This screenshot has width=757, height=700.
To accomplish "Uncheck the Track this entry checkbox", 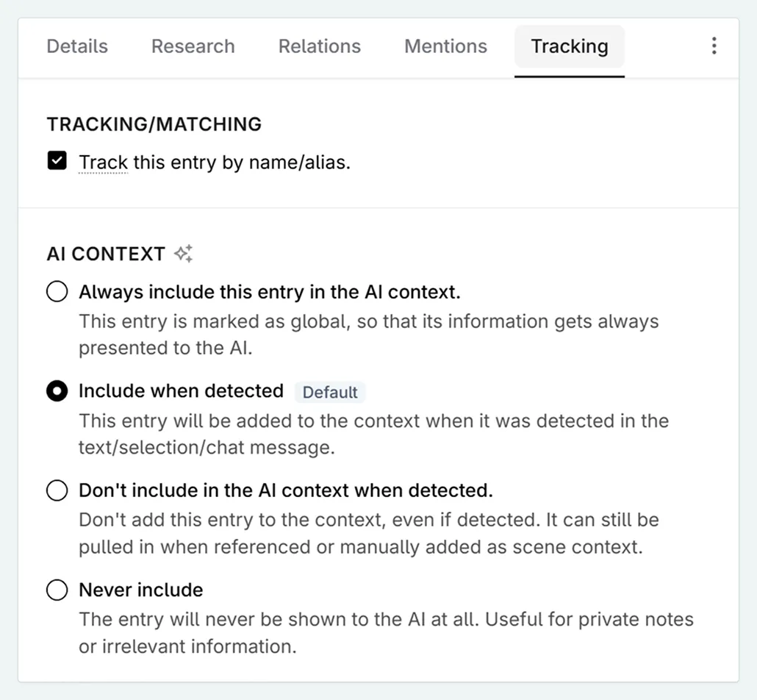I will (57, 159).
